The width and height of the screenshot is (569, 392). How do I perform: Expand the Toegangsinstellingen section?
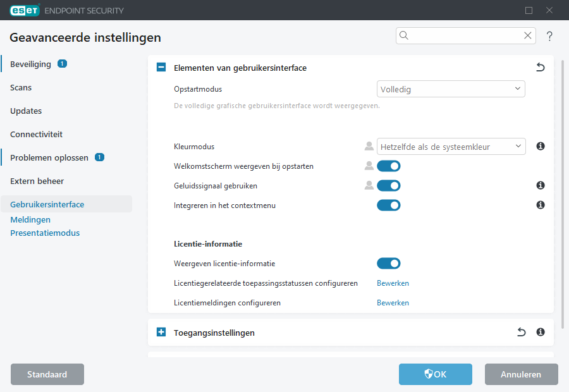[x=161, y=332]
